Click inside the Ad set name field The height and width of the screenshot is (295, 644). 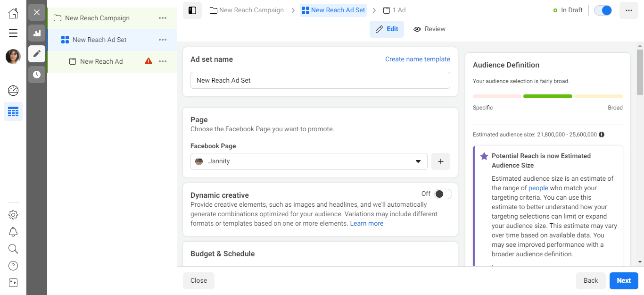320,80
